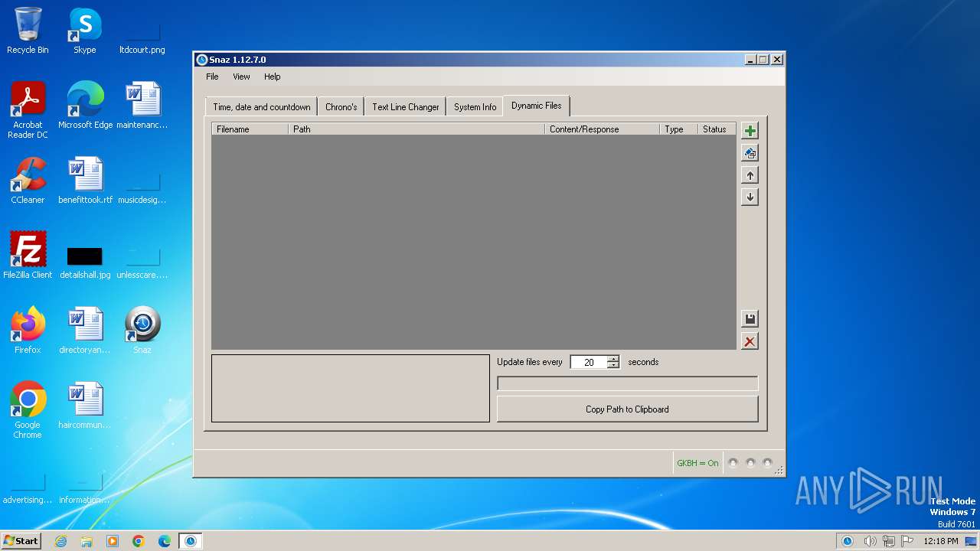
Task: Select the Dynamic Files tab
Action: click(536, 106)
